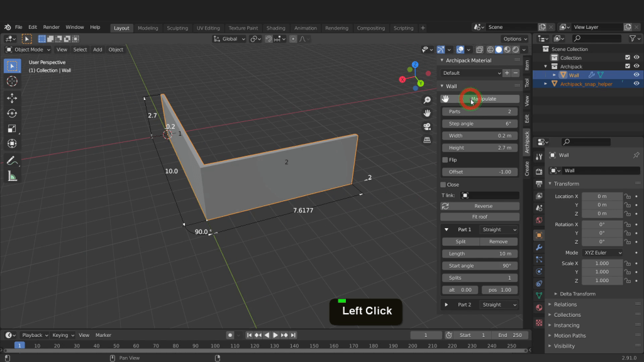The image size is (644, 362).
Task: Hide the Wall object in the outliner
Action: (x=636, y=75)
